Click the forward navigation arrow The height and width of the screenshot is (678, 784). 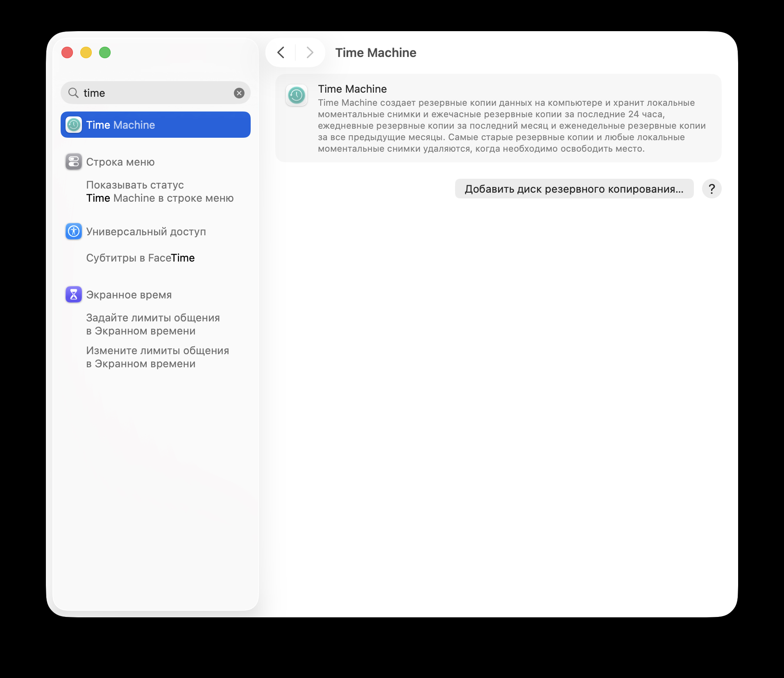pyautogui.click(x=310, y=52)
